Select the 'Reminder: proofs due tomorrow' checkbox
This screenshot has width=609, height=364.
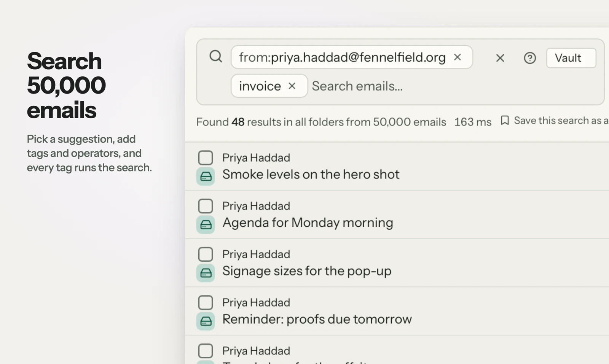point(206,302)
